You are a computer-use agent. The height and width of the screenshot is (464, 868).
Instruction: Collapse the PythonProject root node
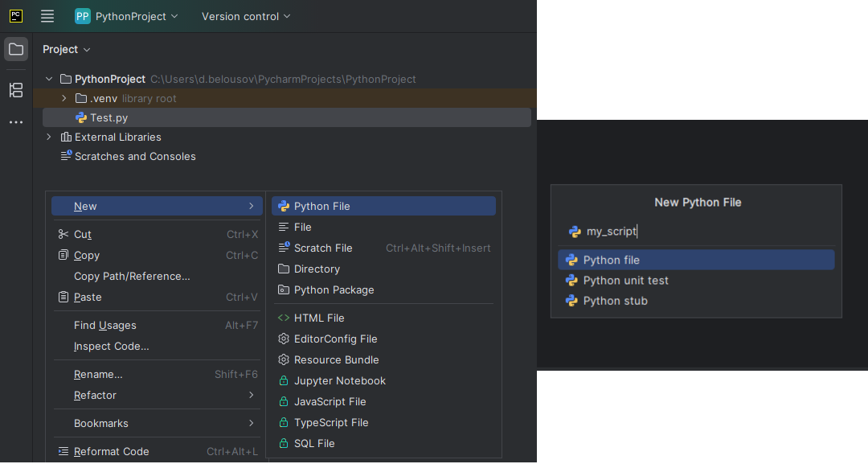coord(49,79)
